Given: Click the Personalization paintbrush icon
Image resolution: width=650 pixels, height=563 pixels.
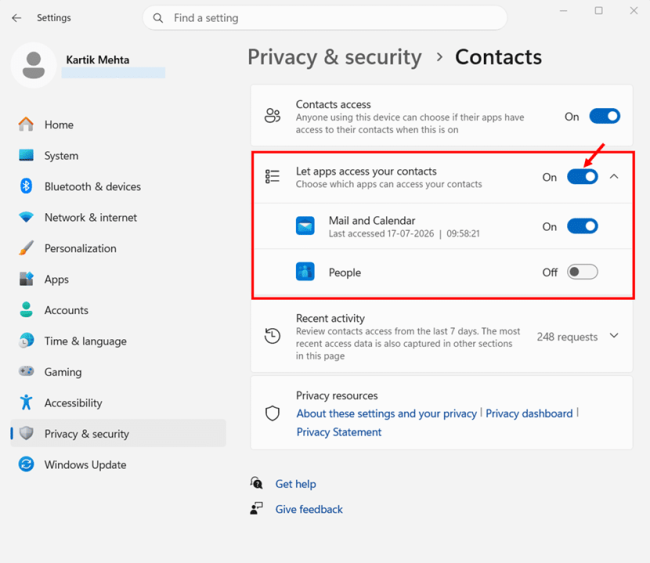Looking at the screenshot, I should point(26,248).
